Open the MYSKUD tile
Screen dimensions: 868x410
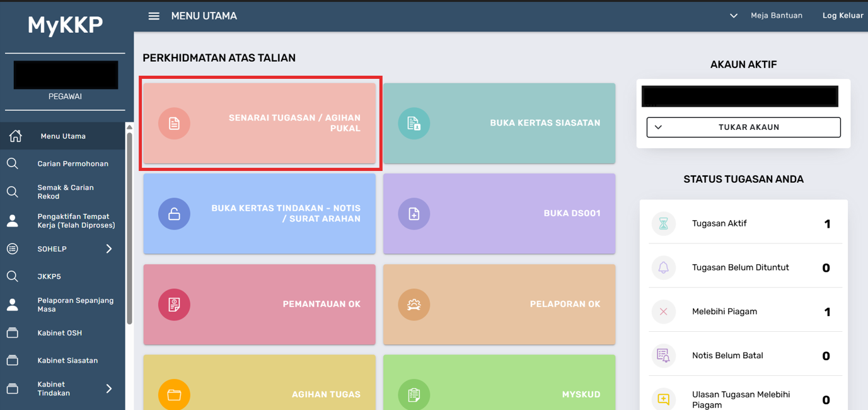point(499,382)
